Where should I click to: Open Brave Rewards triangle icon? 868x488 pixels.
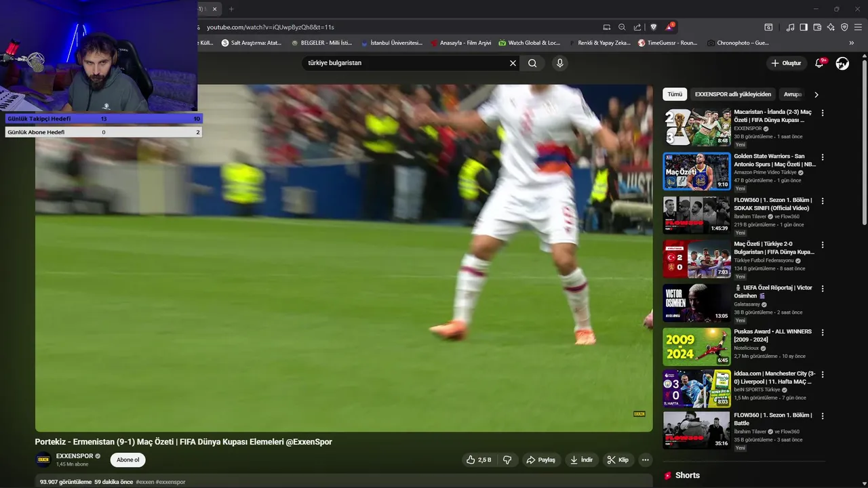(x=669, y=27)
